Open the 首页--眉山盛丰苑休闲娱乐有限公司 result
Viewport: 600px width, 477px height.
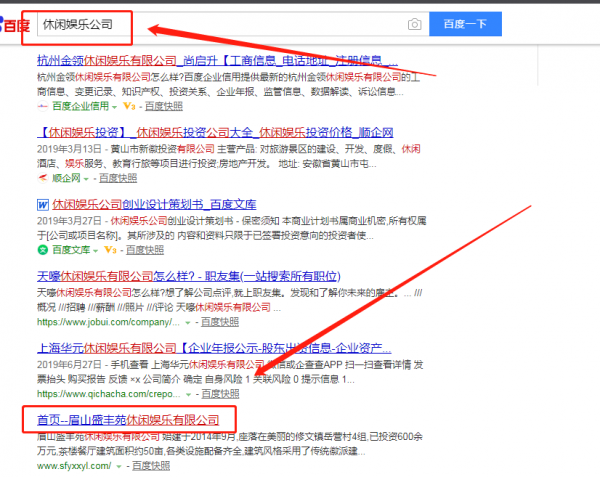point(128,420)
